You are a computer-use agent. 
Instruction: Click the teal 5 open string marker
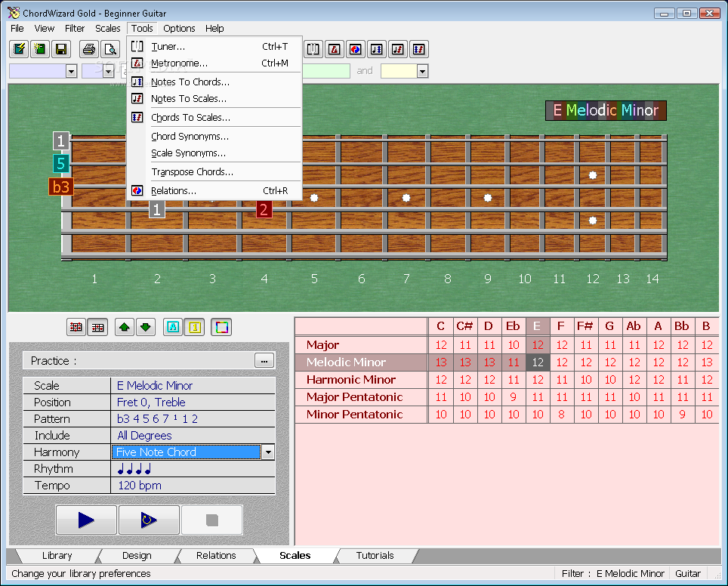[x=61, y=163]
